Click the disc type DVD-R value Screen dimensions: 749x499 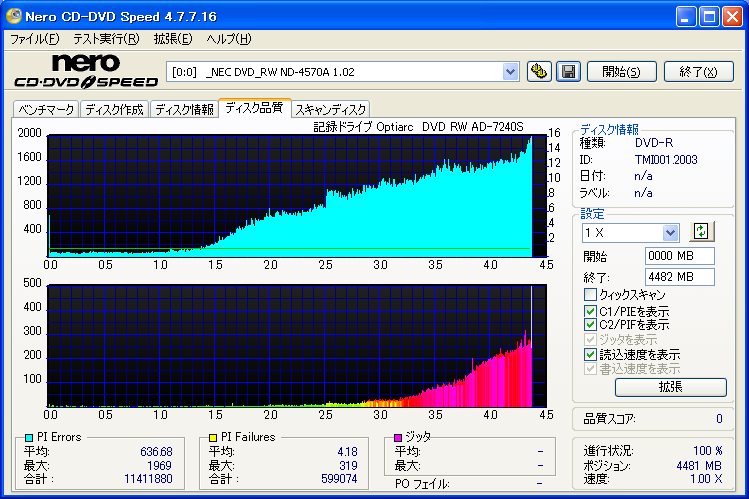pos(653,143)
